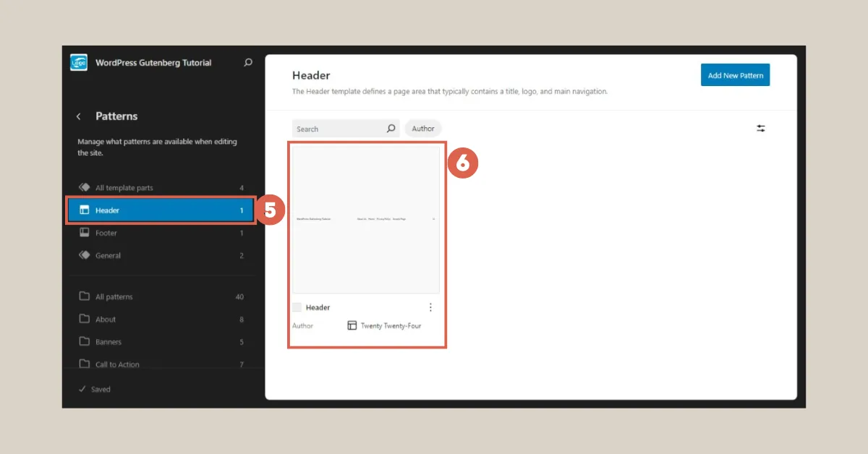Select the About patterns category
868x454 pixels.
point(106,320)
